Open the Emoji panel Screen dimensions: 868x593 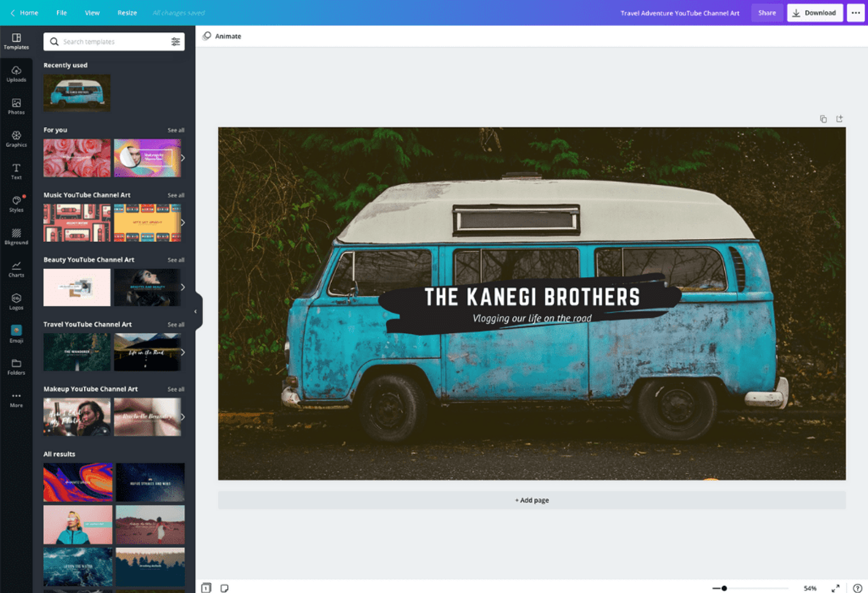point(16,334)
